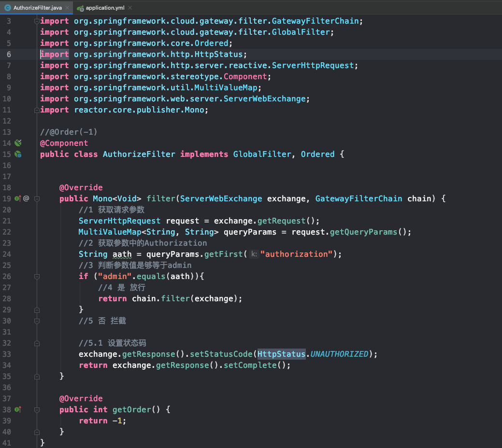Screen dimensions: 502x448
Task: Click the setStatusCode method call
Action: [x=221, y=354]
